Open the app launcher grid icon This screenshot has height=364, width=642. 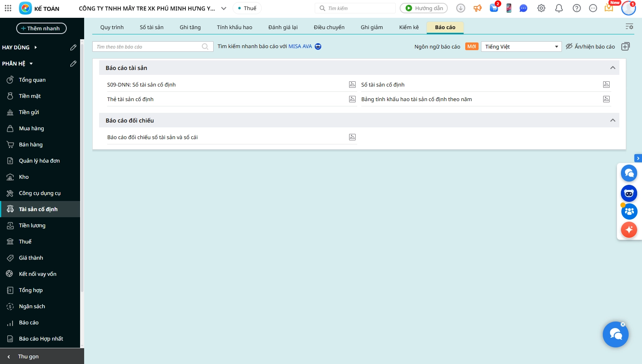(8, 8)
